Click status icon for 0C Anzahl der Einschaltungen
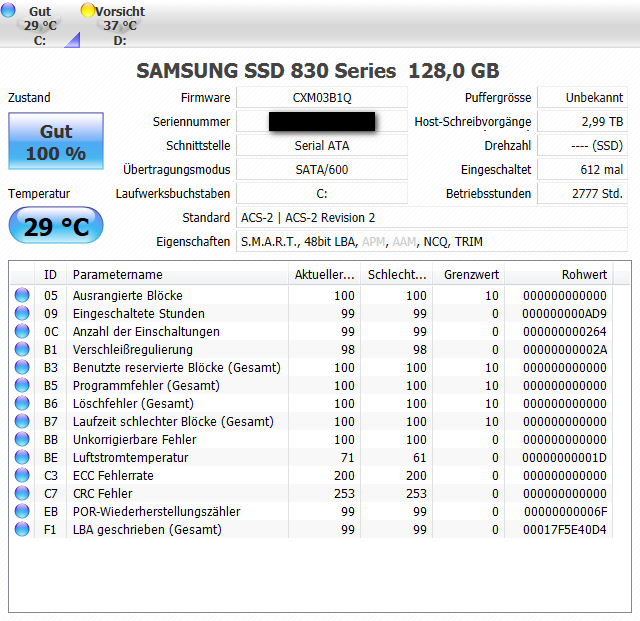The height and width of the screenshot is (621, 640). pos(22,331)
